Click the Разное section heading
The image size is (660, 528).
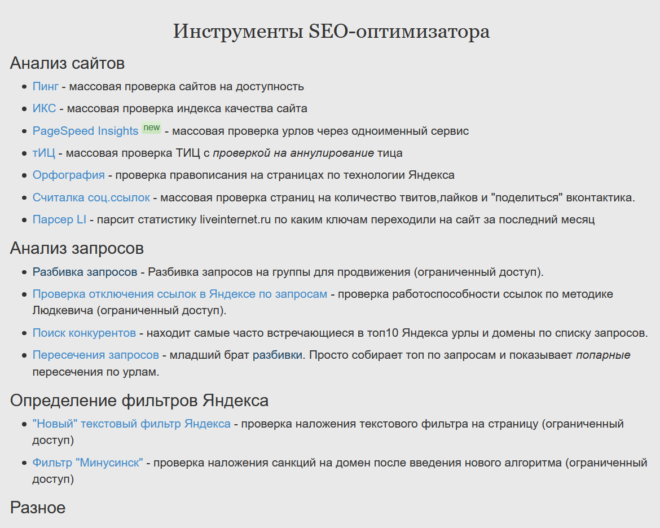pos(38,507)
